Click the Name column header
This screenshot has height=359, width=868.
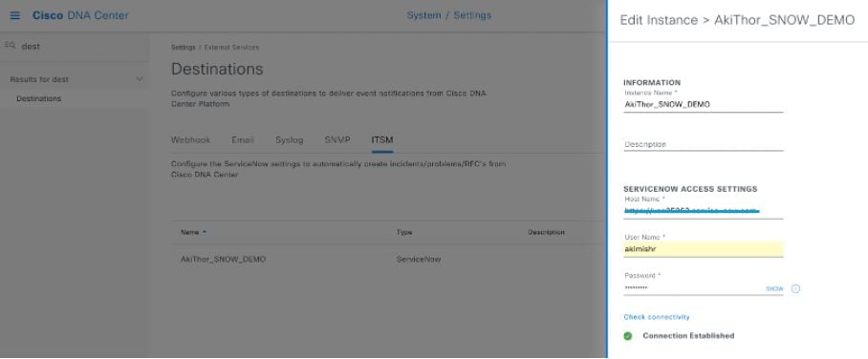click(190, 232)
